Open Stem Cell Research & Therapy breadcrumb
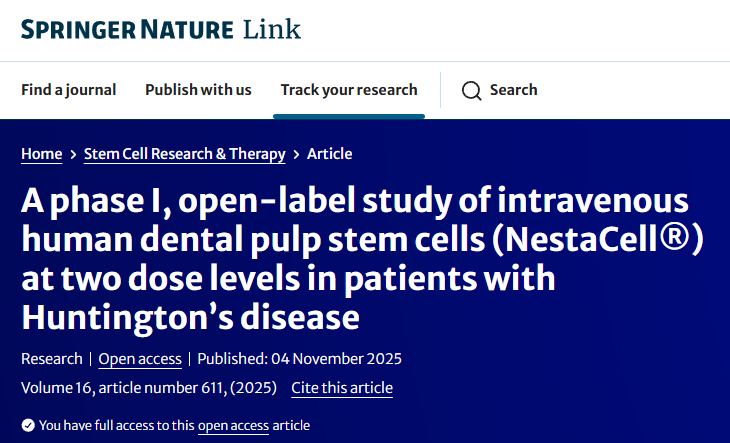Screen dimensions: 730x443 pyautogui.click(x=184, y=154)
